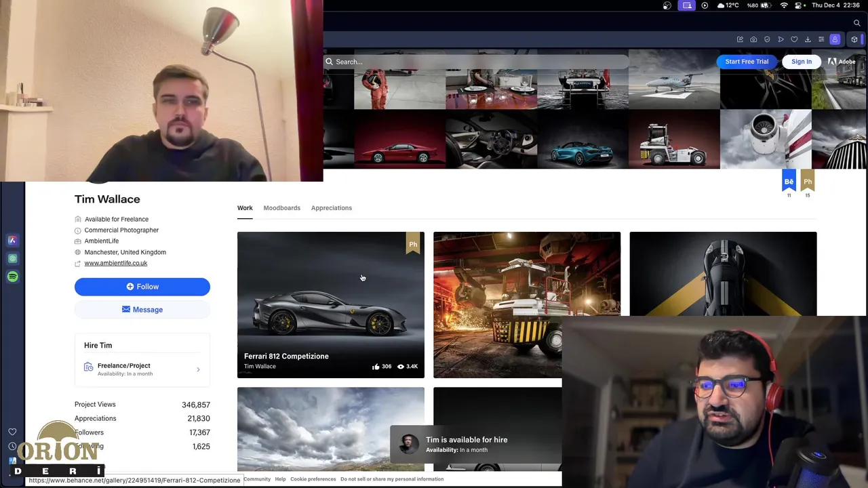Click the date and time in menu bar
The image size is (868, 488).
[x=836, y=5]
